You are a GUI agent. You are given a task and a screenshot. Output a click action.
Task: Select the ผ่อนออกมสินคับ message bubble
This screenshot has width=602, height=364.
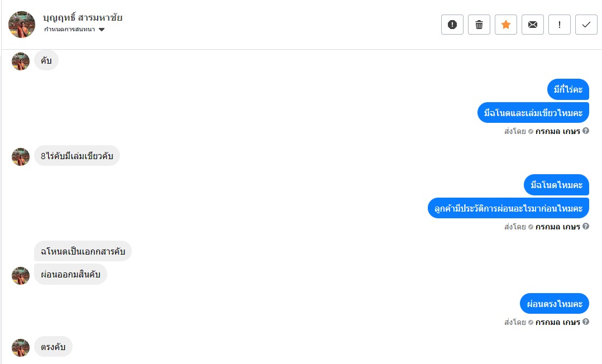tap(70, 274)
